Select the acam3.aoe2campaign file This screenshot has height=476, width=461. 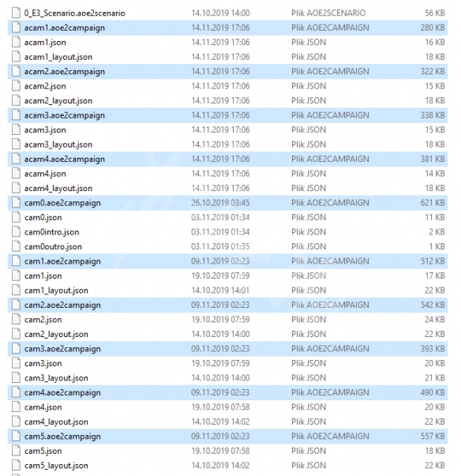click(x=227, y=115)
